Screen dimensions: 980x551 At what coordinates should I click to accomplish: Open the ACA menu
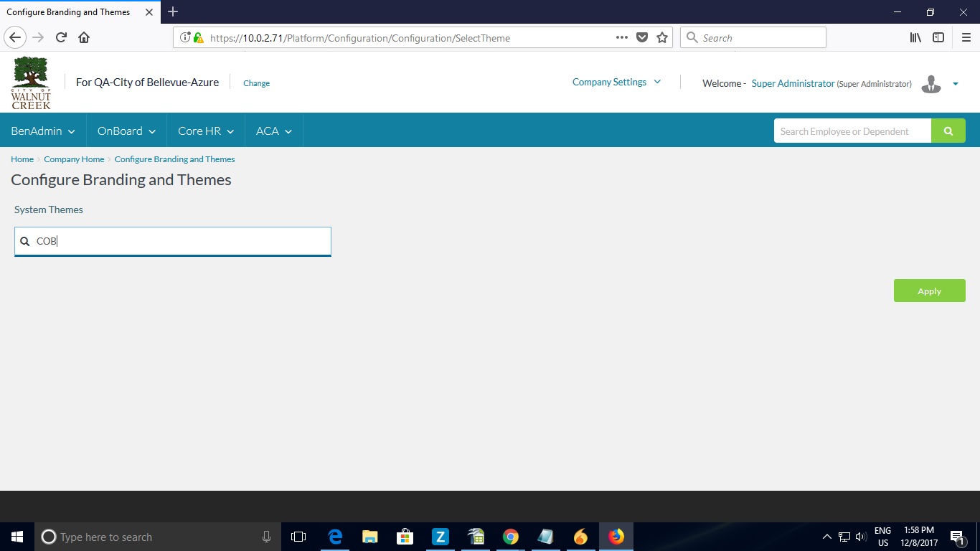pos(273,131)
